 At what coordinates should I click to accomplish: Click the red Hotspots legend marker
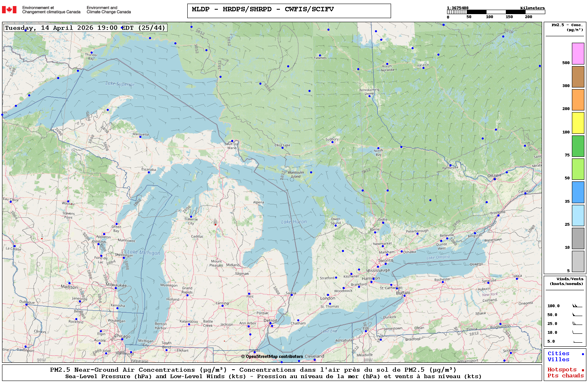[583, 370]
